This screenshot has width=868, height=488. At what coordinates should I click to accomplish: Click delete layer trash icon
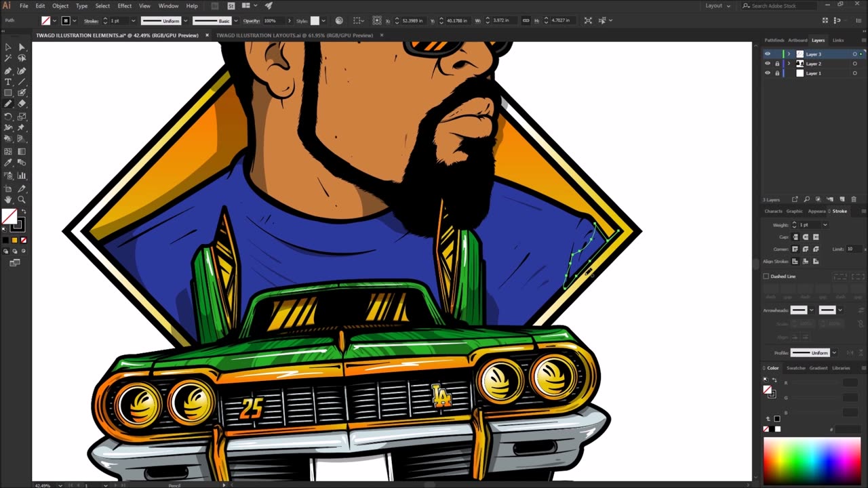click(853, 199)
